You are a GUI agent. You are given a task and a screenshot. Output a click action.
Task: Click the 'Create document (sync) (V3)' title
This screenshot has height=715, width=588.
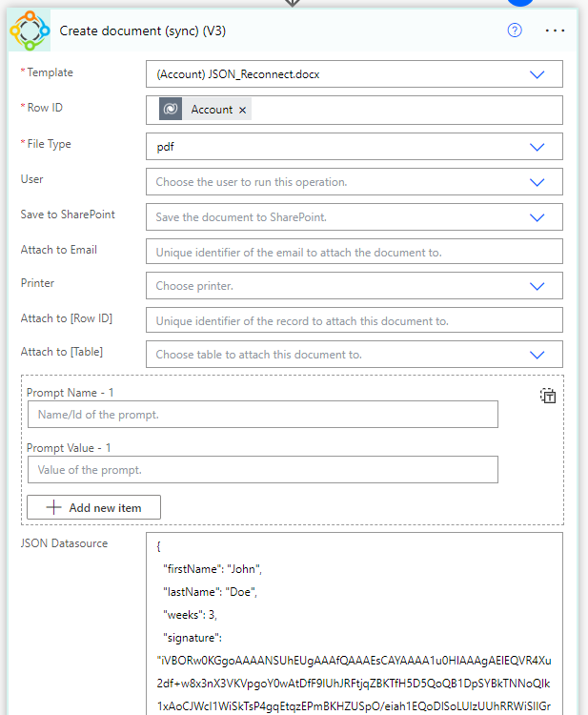click(143, 31)
